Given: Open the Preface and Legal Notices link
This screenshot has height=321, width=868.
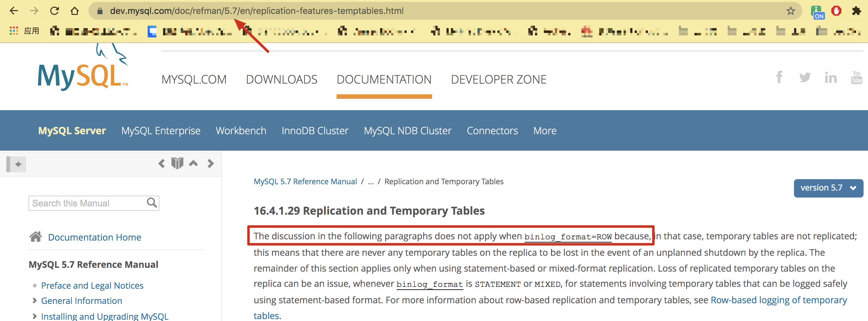Looking at the screenshot, I should [x=92, y=286].
